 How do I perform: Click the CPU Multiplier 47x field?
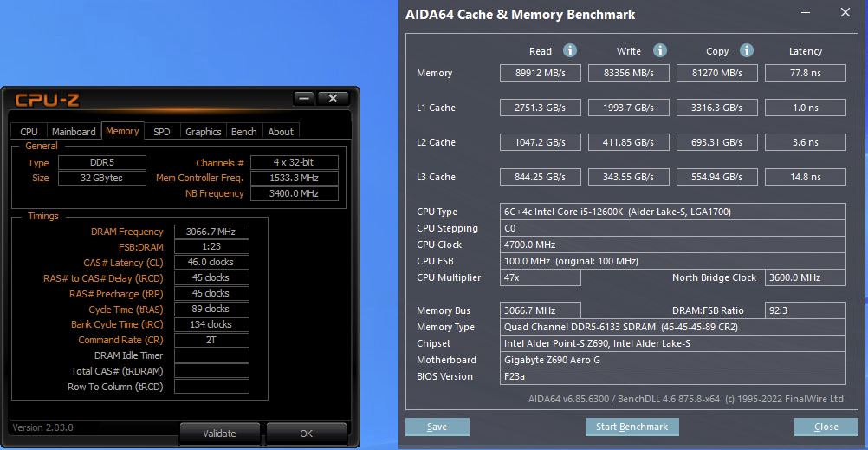tap(541, 277)
